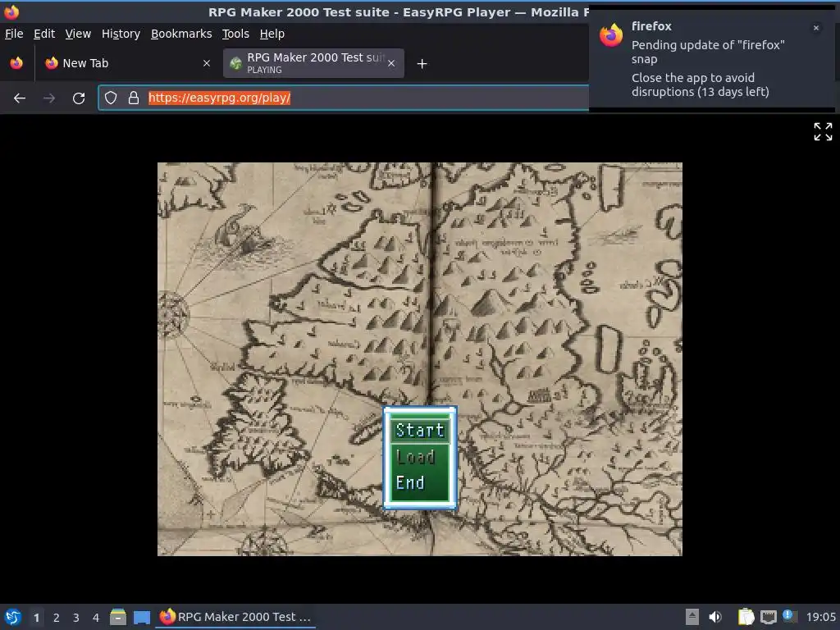This screenshot has height=630, width=840.
Task: Choose End in the game menu
Action: pyautogui.click(x=410, y=482)
